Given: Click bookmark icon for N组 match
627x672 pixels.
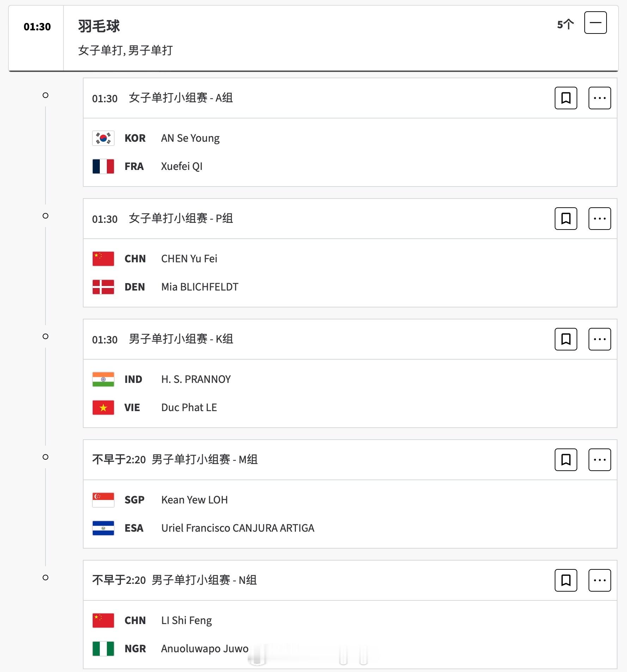Looking at the screenshot, I should [566, 580].
